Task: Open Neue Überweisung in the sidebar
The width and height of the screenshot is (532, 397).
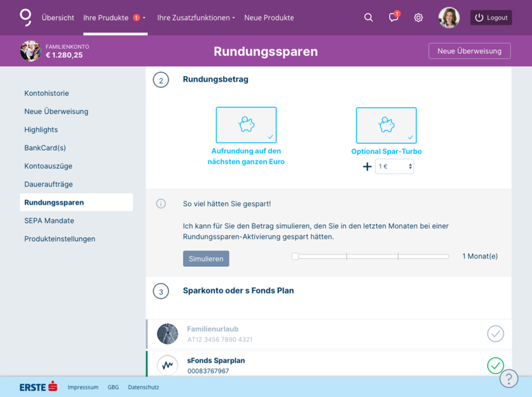Action: click(x=57, y=111)
